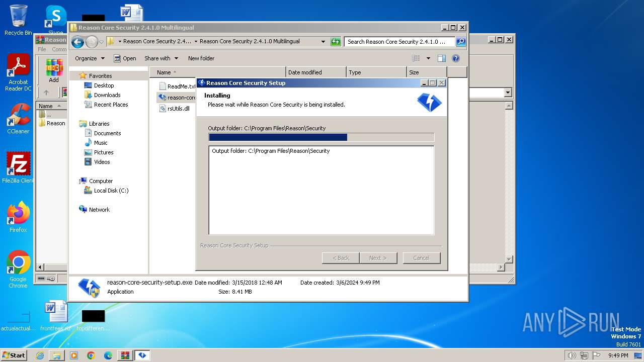The width and height of the screenshot is (644, 362).
Task: Click Cancel in setup dialog
Action: (421, 258)
